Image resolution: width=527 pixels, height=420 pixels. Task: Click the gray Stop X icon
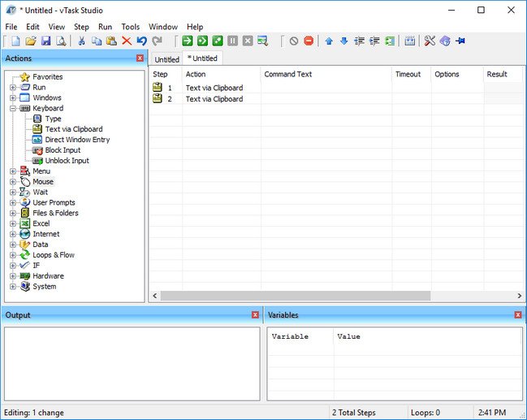click(x=248, y=41)
